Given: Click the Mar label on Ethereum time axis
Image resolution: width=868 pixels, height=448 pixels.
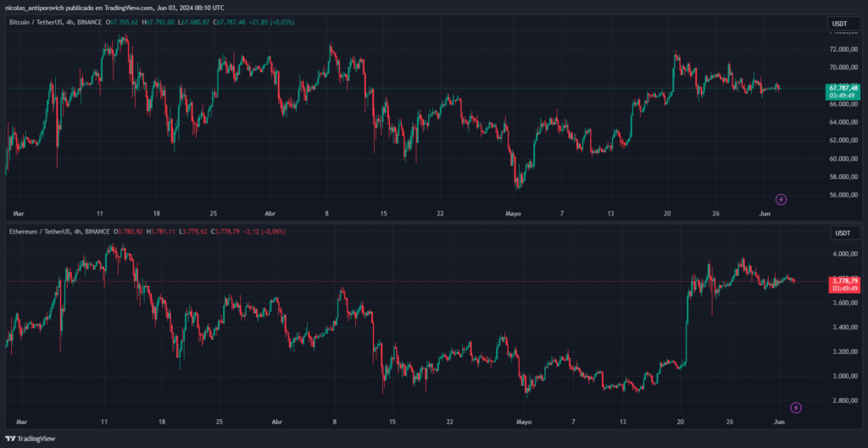Looking at the screenshot, I should click(21, 421).
